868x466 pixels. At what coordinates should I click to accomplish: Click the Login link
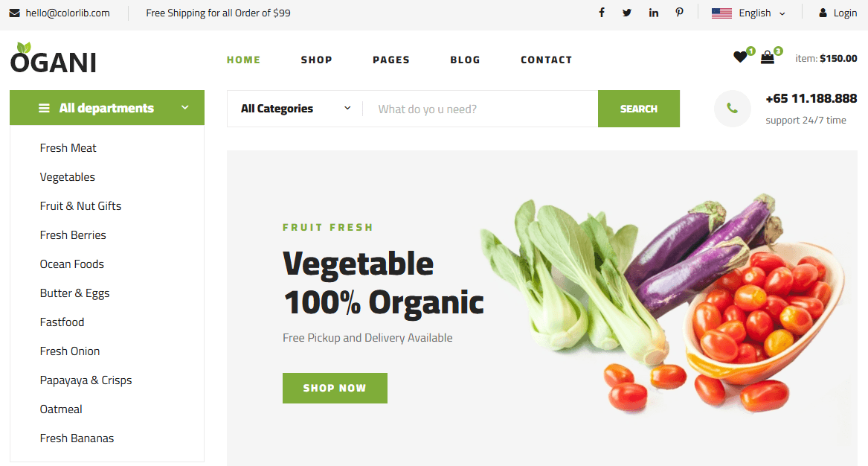click(x=838, y=13)
